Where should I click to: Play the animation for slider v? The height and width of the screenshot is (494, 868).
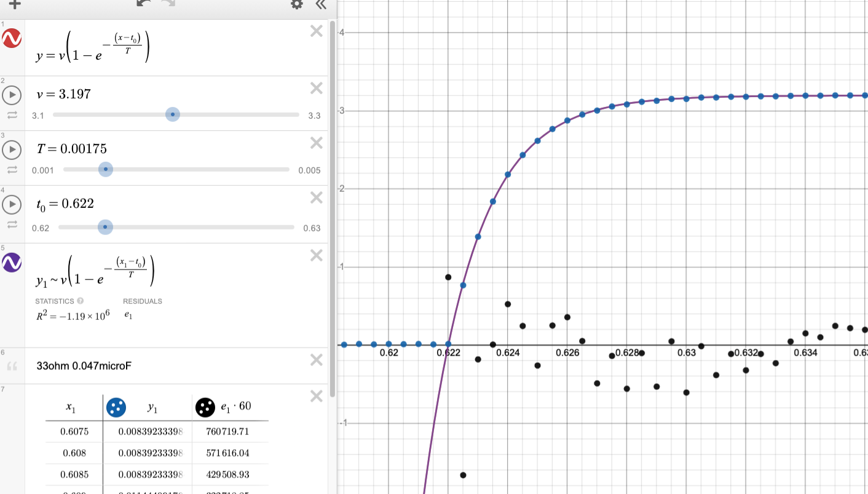pos(12,95)
